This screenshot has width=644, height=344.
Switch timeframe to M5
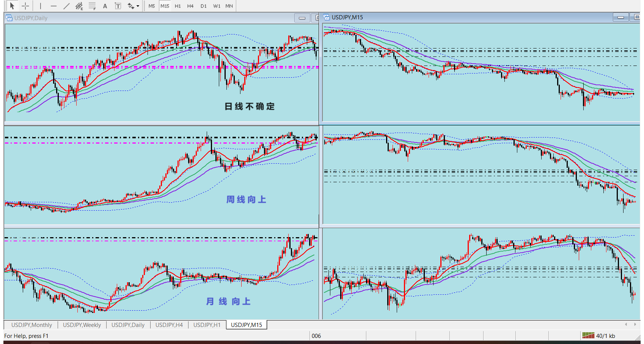(152, 6)
